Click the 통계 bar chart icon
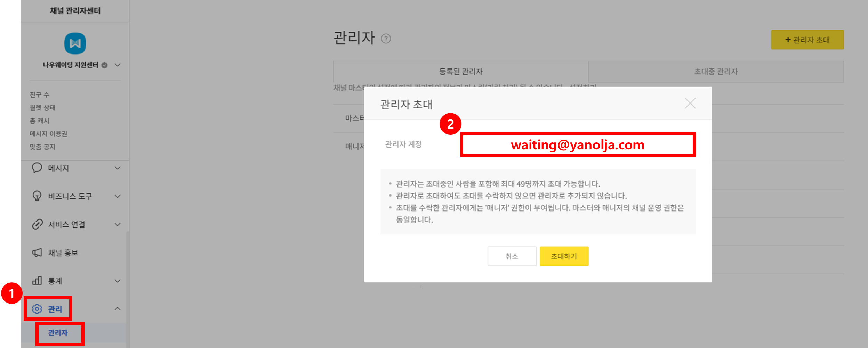 click(37, 281)
